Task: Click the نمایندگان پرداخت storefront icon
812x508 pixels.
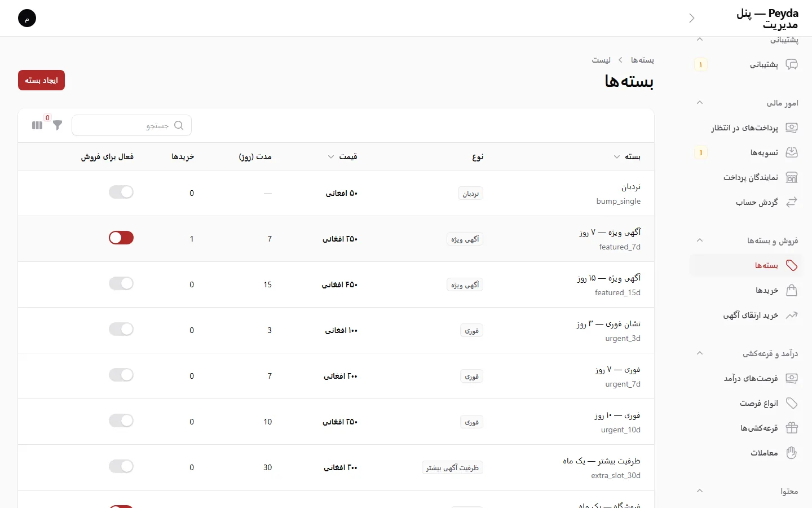Action: coord(792,177)
